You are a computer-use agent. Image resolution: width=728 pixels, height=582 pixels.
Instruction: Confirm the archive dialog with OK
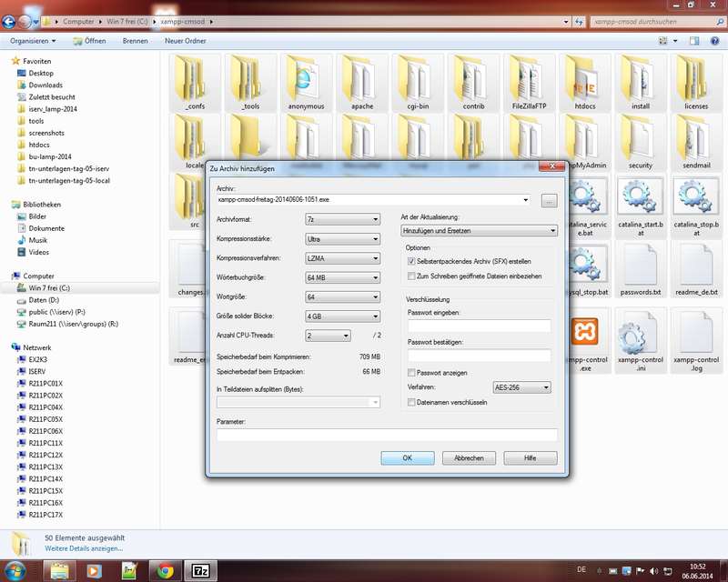(x=407, y=458)
